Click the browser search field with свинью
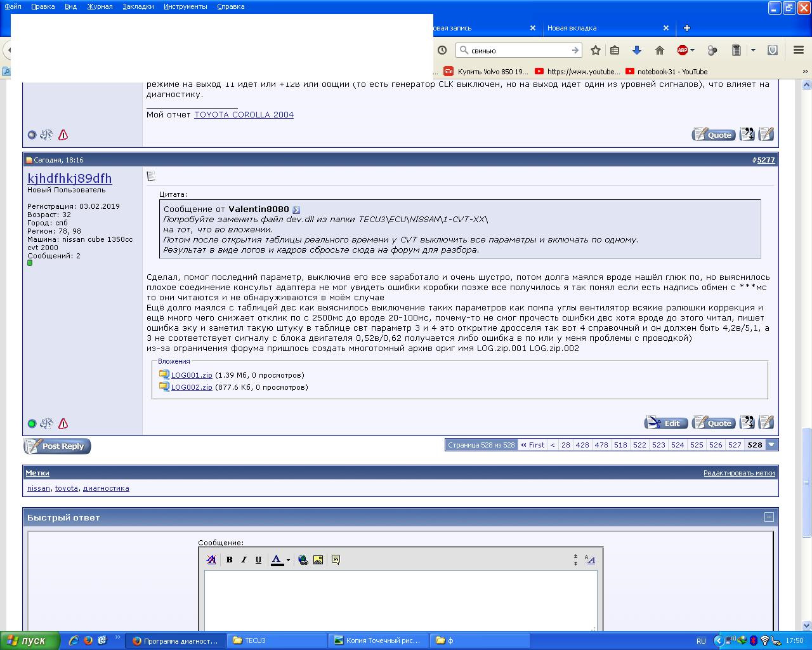Image resolution: width=812 pixels, height=650 pixels. click(518, 50)
